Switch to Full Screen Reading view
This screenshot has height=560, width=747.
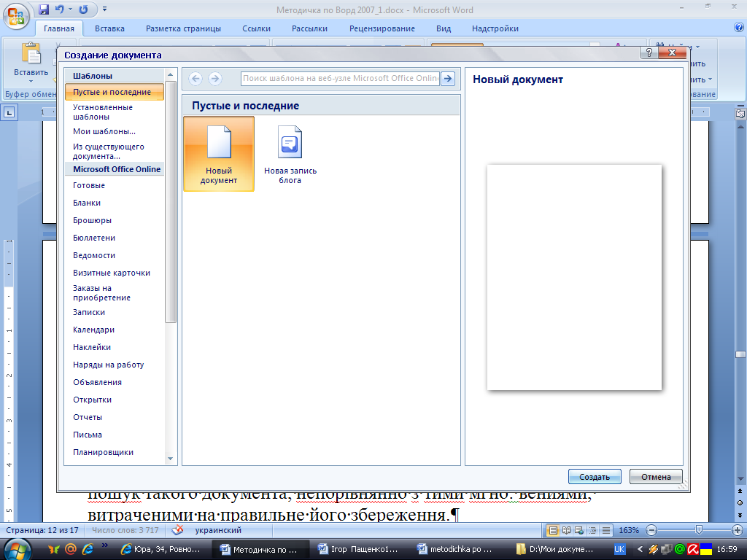[566, 530]
